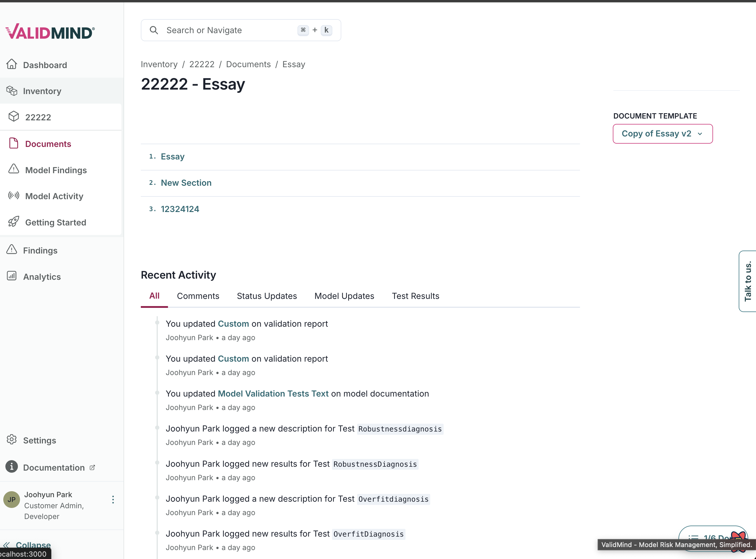Open the Copy of Essay v2 template dropdown
756x559 pixels.
(x=662, y=133)
